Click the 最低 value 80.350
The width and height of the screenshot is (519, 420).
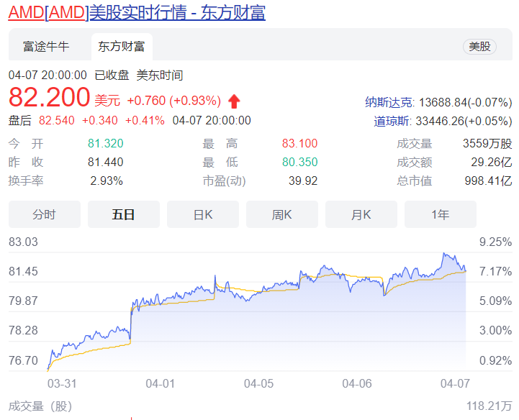pyautogui.click(x=299, y=162)
